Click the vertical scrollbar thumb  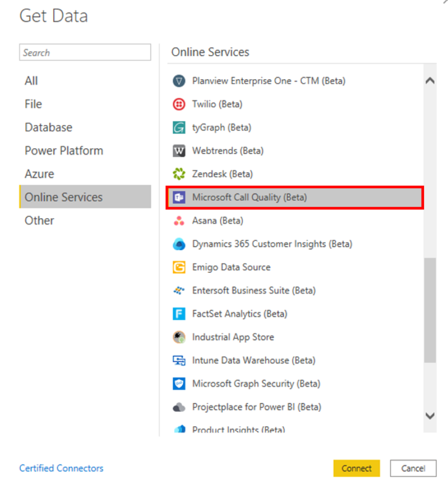tap(430, 310)
